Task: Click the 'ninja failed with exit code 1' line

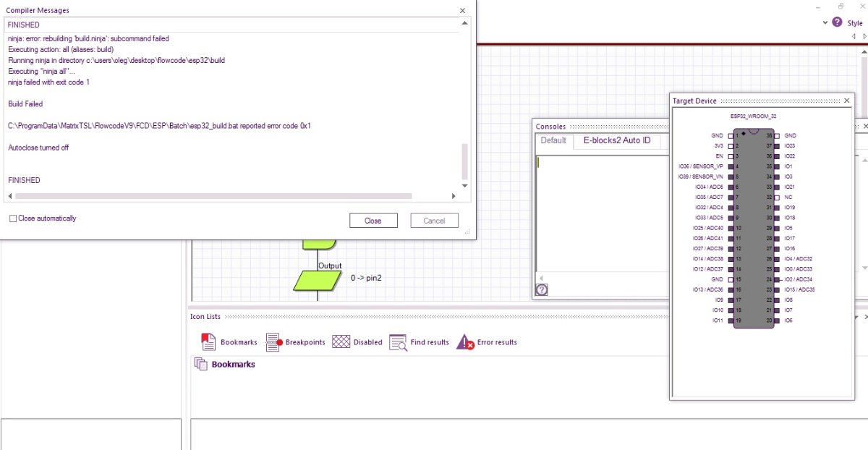Action: point(48,82)
